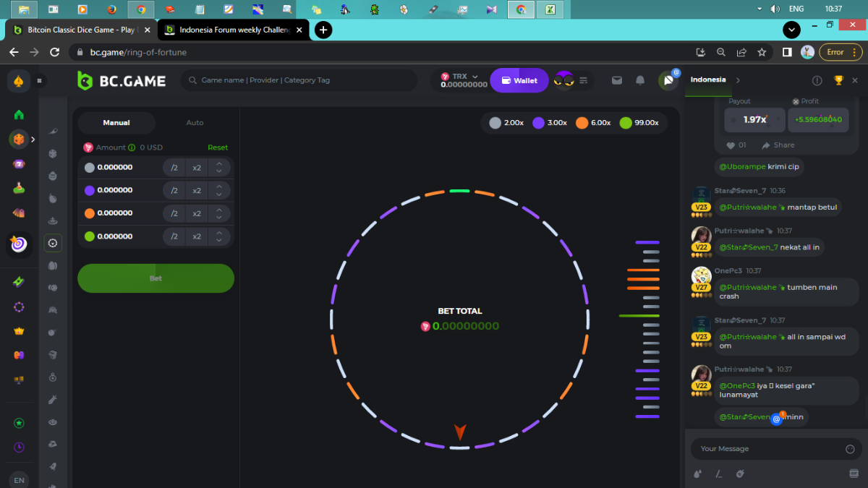Click the blue @ mentions badge
The height and width of the screenshot is (488, 868).
tap(776, 419)
